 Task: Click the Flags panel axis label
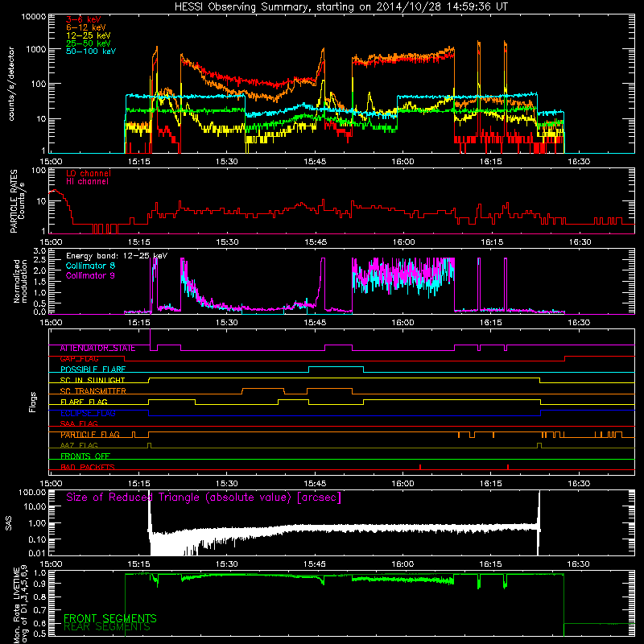[33, 402]
